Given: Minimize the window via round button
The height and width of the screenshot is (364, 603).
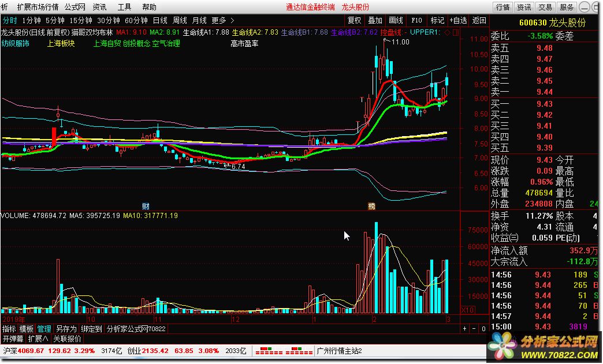Looking at the screenshot, I should coord(585,7).
